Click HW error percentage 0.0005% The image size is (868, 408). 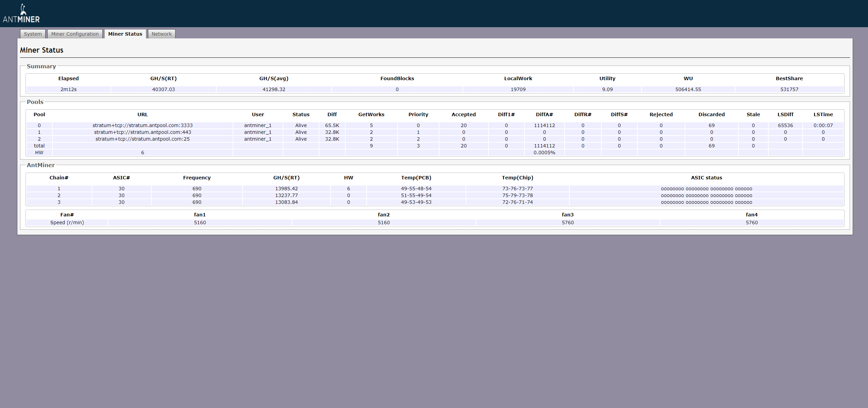[x=544, y=153]
